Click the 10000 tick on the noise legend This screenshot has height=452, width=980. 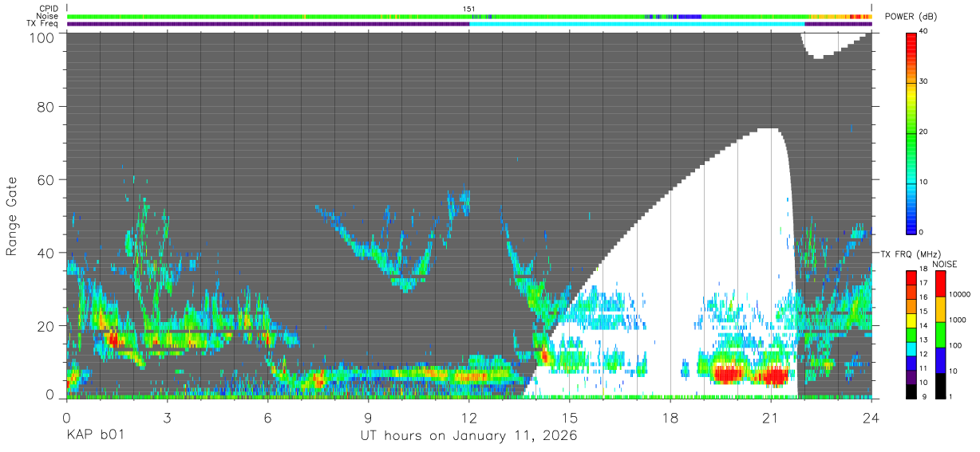958,295
